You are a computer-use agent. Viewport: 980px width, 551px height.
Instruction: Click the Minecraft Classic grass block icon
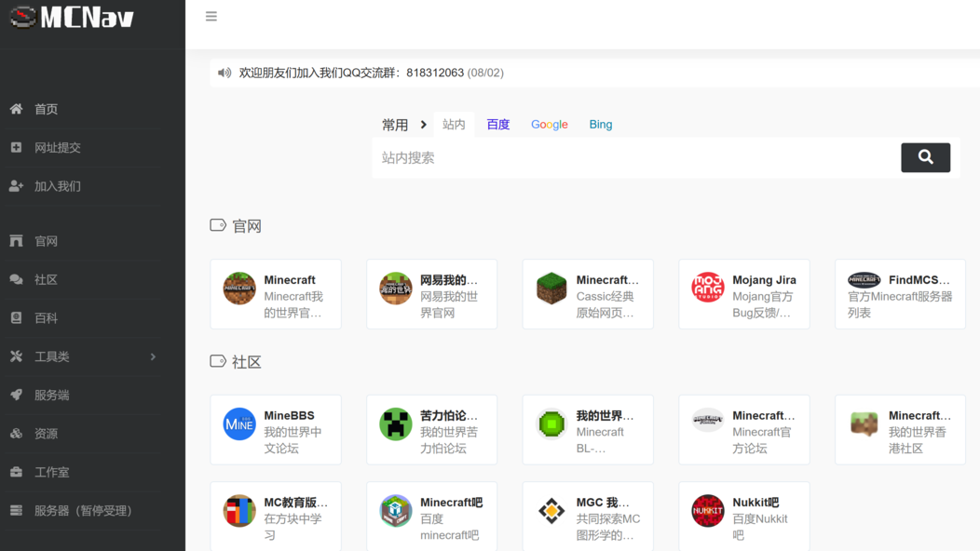551,288
